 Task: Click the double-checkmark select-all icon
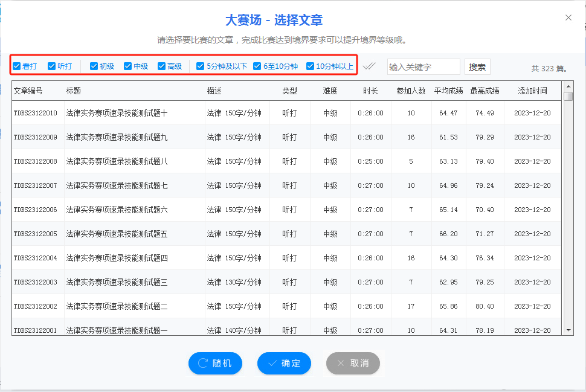(369, 66)
